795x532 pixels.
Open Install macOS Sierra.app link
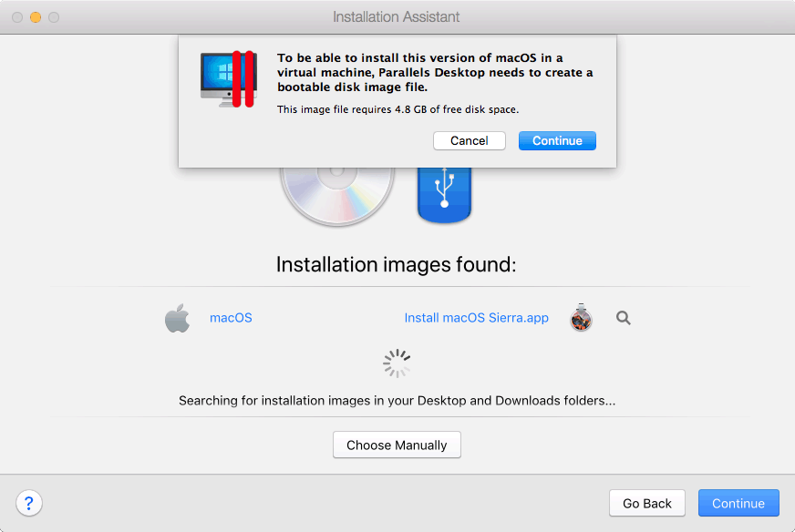point(476,318)
